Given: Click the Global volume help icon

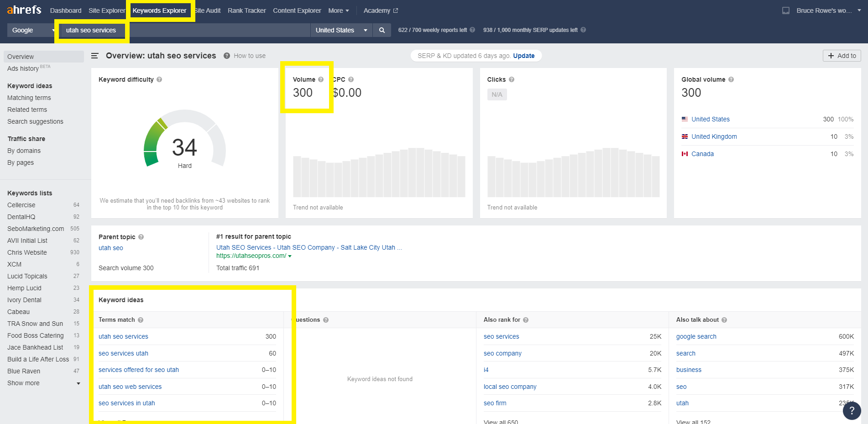Looking at the screenshot, I should click(x=731, y=79).
